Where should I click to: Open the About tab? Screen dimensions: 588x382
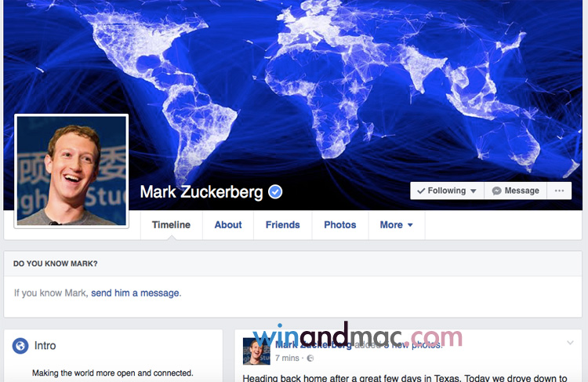[x=228, y=225]
